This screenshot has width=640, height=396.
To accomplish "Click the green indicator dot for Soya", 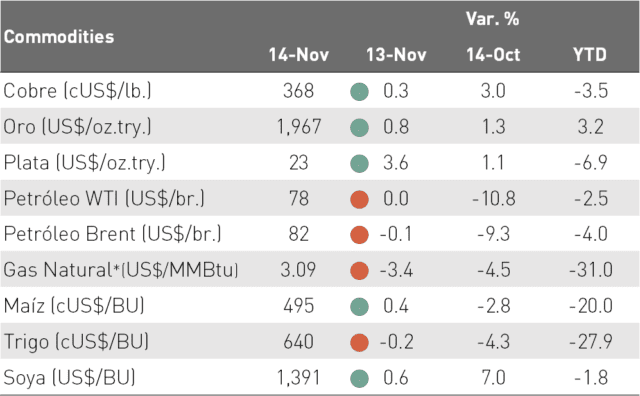I will pyautogui.click(x=359, y=378).
